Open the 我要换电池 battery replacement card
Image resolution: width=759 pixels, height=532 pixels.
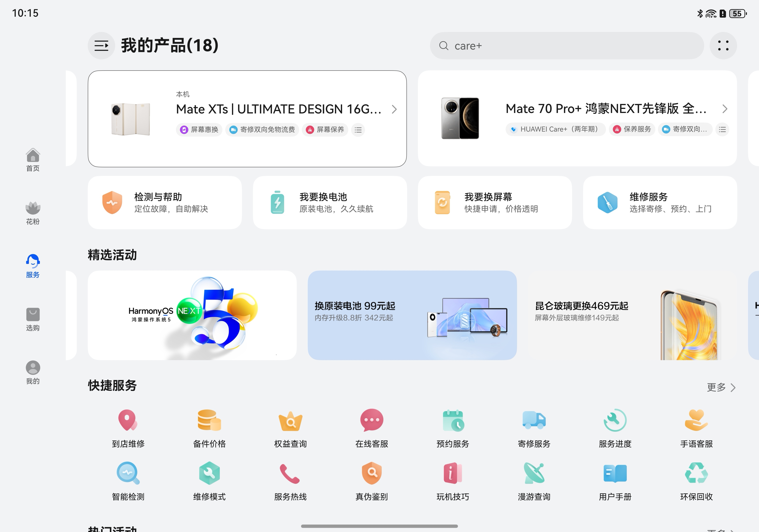click(x=330, y=203)
